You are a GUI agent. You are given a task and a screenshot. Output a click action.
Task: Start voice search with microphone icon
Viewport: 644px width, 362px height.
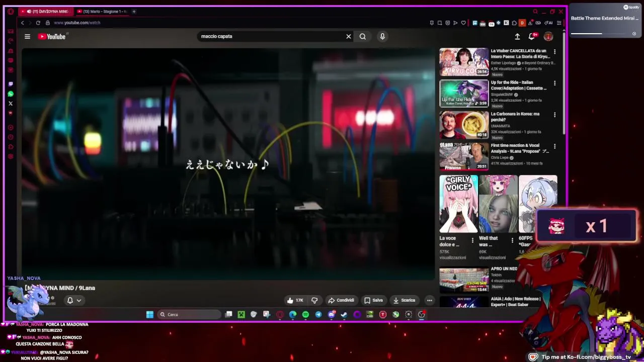coord(382,36)
